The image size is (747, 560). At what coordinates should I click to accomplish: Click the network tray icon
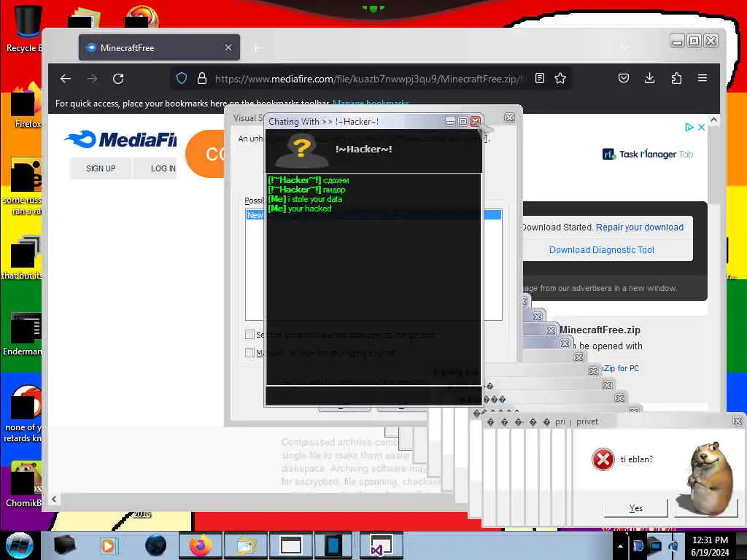[x=655, y=545]
